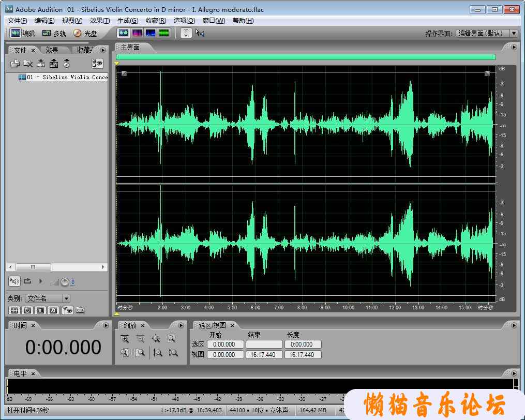Close the 缩放 panel
Screen dimensions: 525x420
tap(143, 325)
